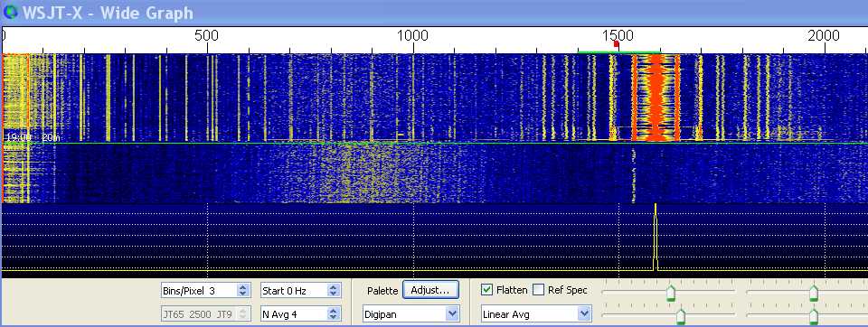Enable the Ref Spec checkbox
The image size is (868, 327).
pos(538,290)
